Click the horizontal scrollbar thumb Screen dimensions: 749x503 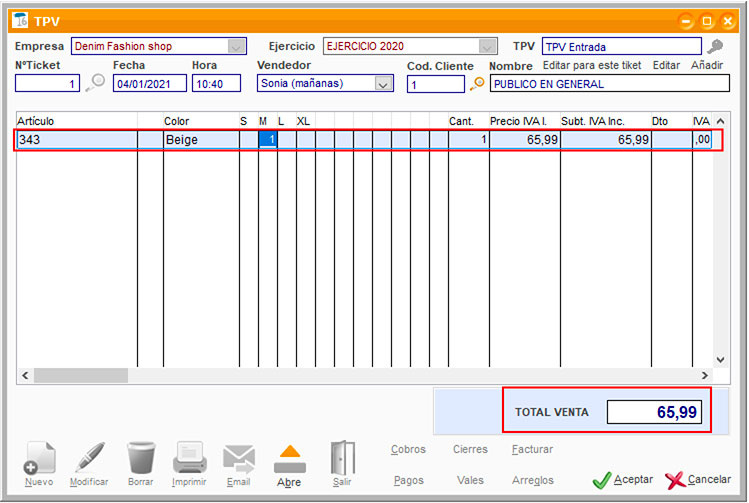(81, 375)
